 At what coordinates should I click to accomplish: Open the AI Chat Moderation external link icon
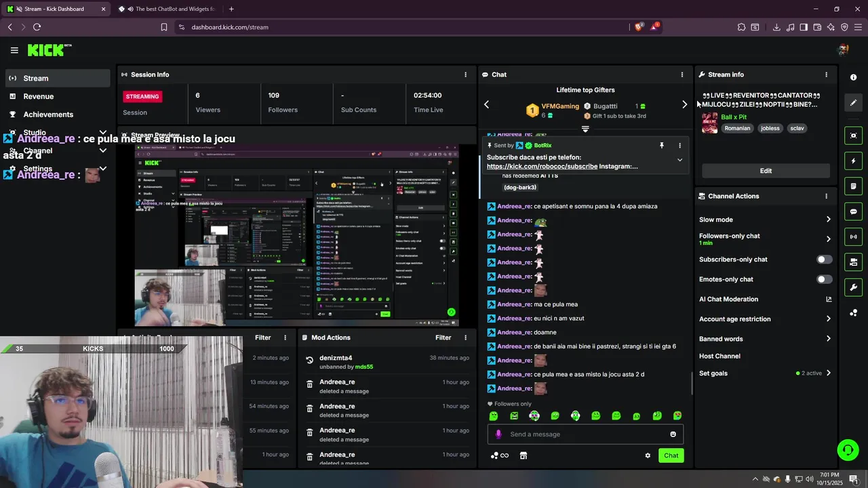click(x=829, y=299)
